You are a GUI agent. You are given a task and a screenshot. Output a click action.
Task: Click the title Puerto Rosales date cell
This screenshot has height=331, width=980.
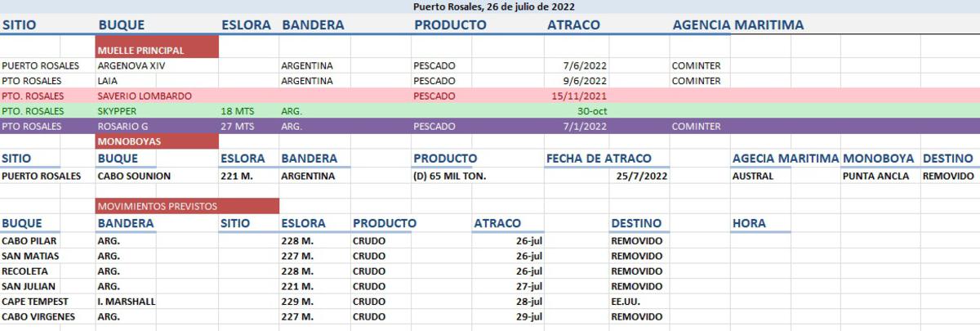[489, 7]
